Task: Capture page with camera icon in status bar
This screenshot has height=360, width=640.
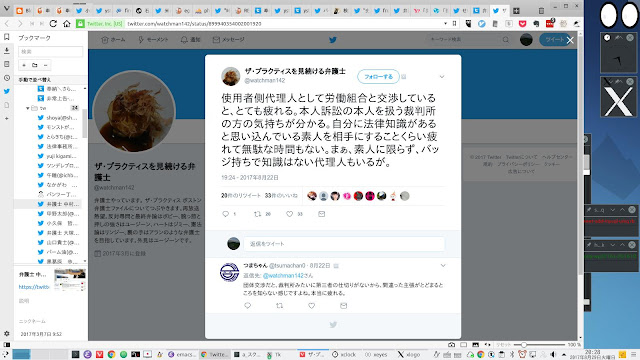Action: 451,344
